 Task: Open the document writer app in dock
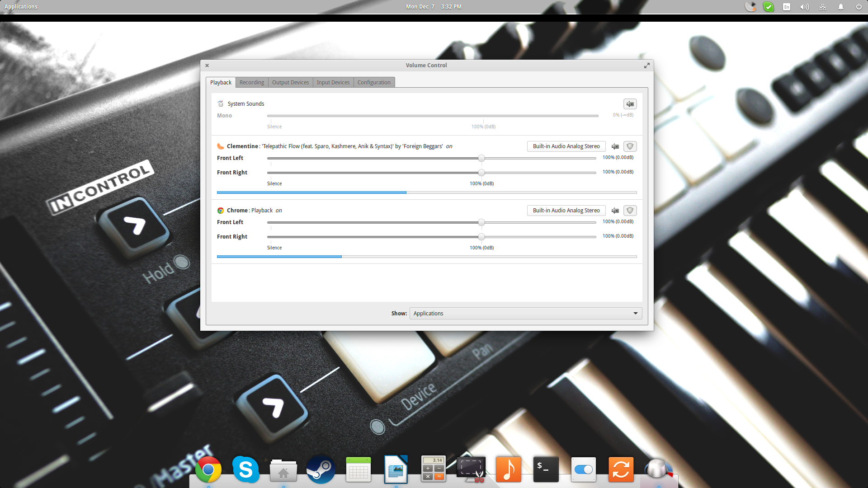[396, 470]
